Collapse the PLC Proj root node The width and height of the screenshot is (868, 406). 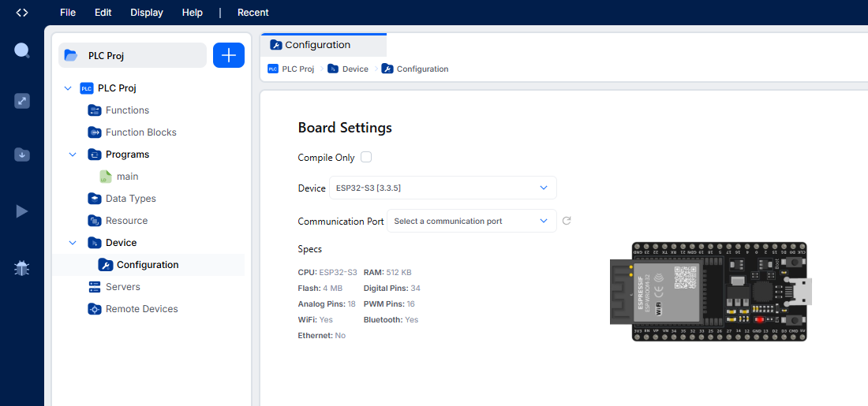point(67,88)
